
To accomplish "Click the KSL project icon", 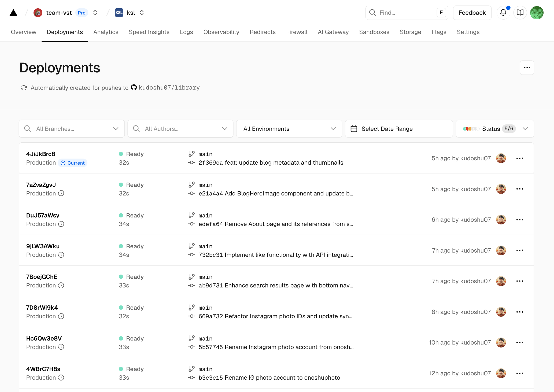I will [119, 13].
